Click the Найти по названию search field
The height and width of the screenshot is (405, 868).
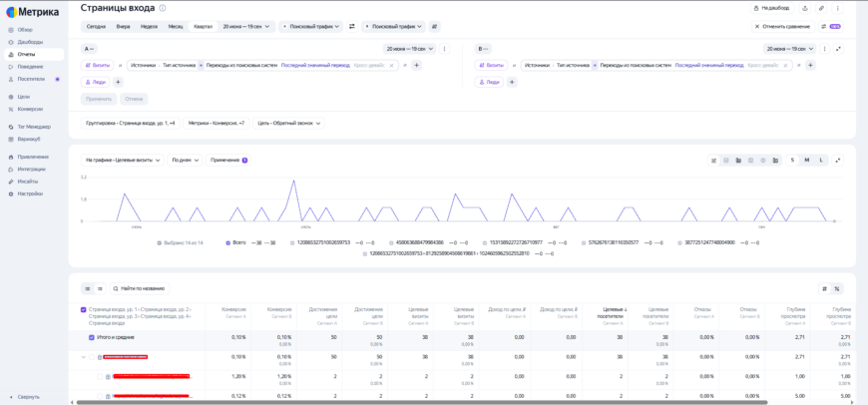click(140, 288)
